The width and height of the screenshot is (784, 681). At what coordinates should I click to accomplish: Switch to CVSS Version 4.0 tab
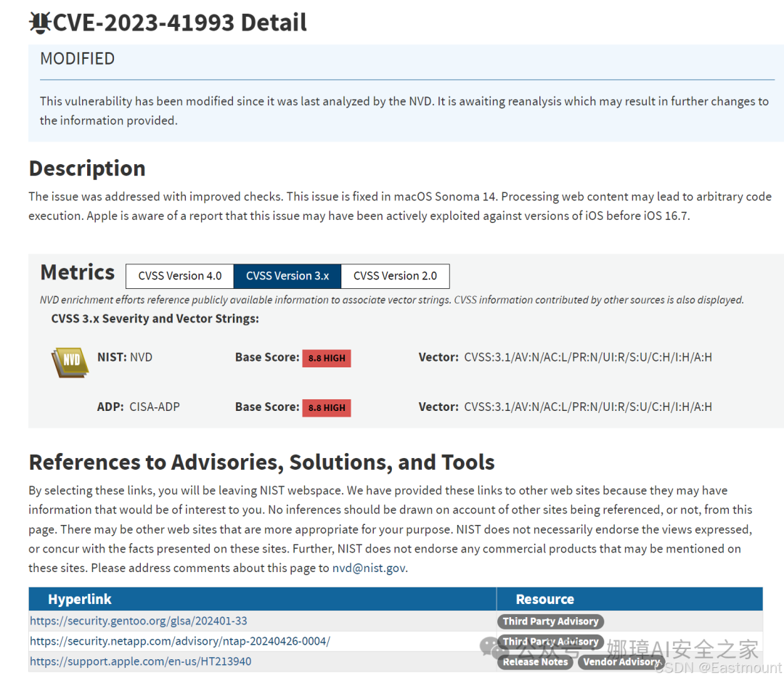[x=180, y=276]
